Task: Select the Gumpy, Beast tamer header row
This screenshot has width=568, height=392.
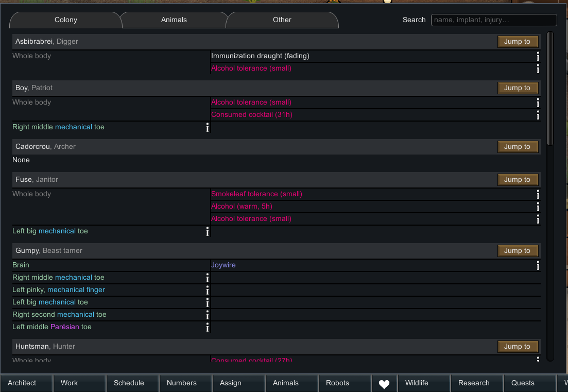Action: coord(276,251)
